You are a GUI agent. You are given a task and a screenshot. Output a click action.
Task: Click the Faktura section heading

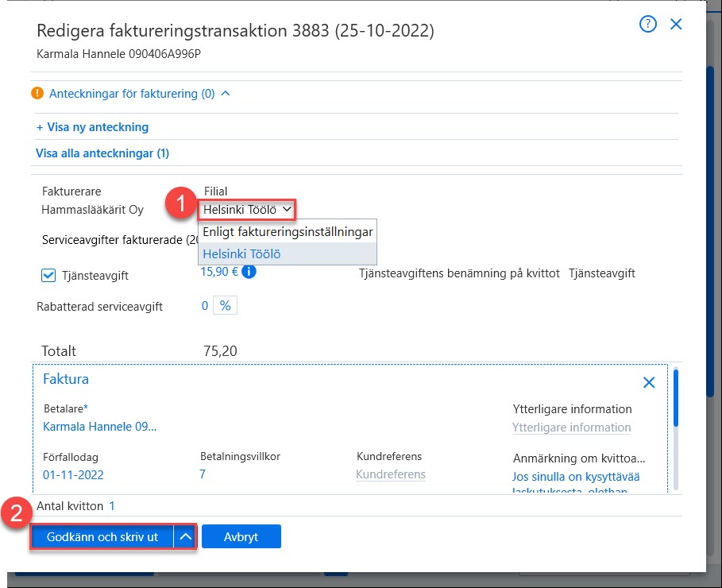pos(66,379)
